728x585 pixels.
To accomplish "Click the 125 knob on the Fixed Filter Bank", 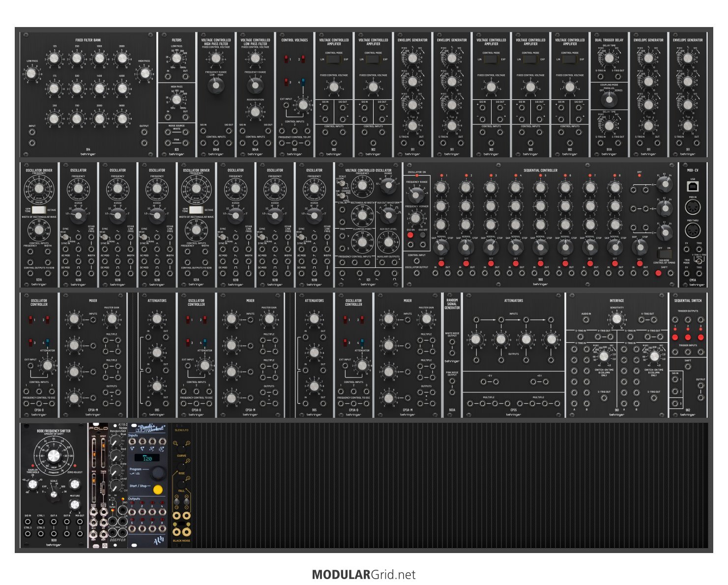I will point(54,58).
